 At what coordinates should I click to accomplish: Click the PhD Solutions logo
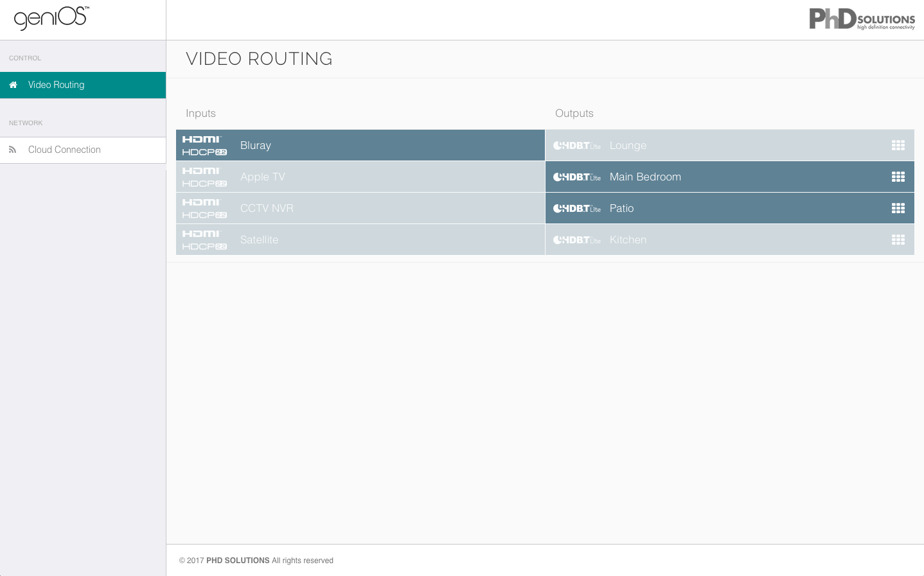(862, 19)
